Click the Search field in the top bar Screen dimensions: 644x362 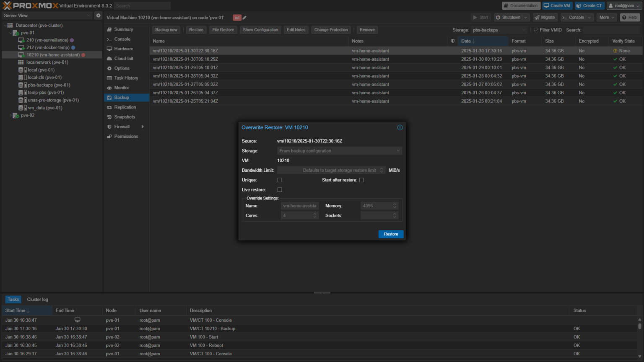(x=143, y=5)
